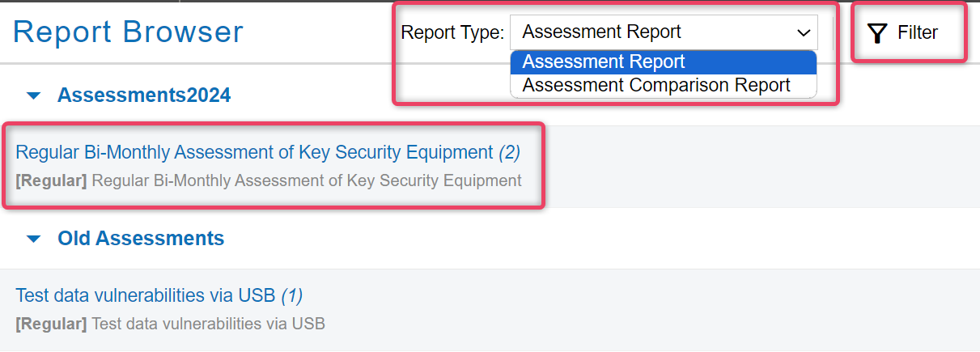Click [Regular] tag in Bi-Monthly Assessment row
This screenshot has width=980, height=352.
[51, 180]
